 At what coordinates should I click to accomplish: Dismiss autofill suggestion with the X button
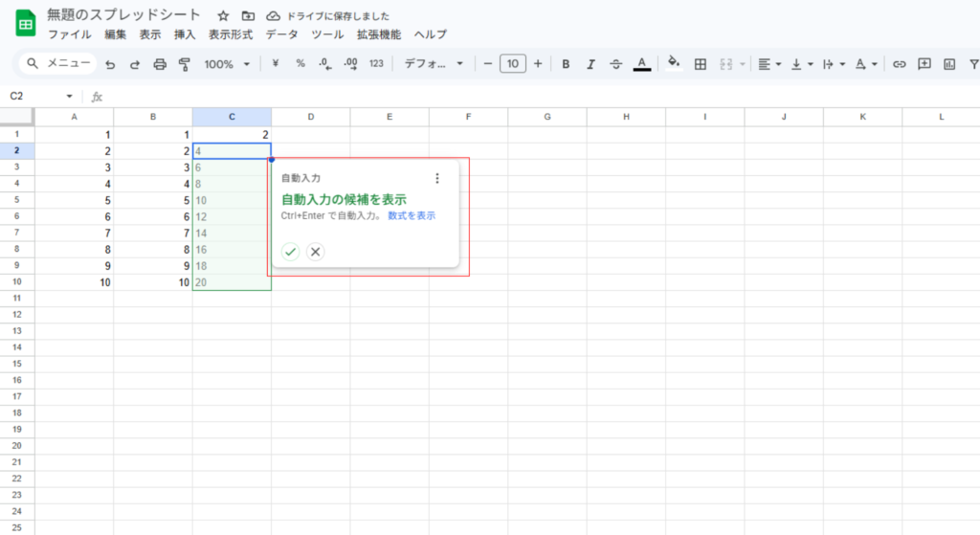click(316, 252)
